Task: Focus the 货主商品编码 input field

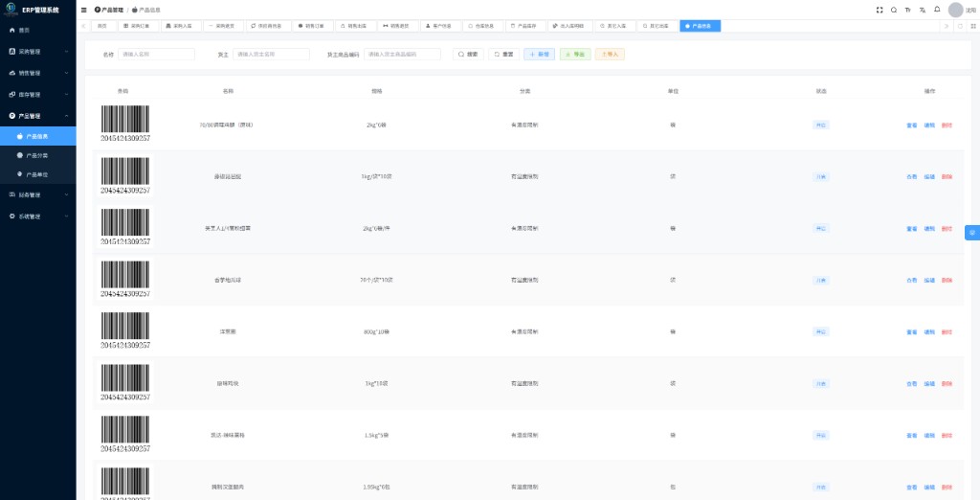Action: click(x=402, y=55)
